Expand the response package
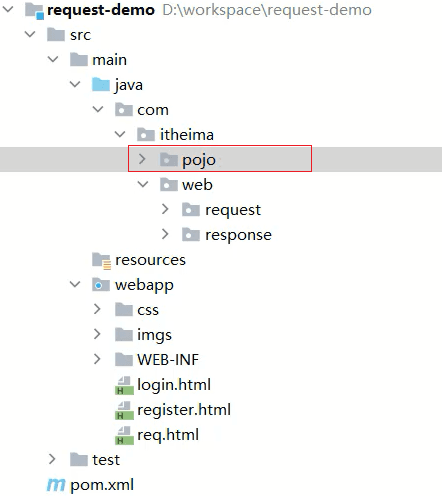This screenshot has width=442, height=496. click(x=165, y=234)
